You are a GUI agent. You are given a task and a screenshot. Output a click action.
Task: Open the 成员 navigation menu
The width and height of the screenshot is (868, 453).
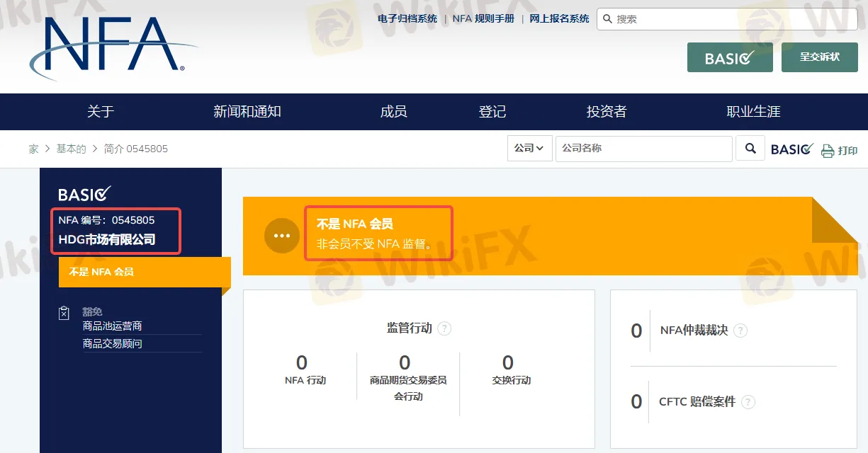(x=393, y=111)
